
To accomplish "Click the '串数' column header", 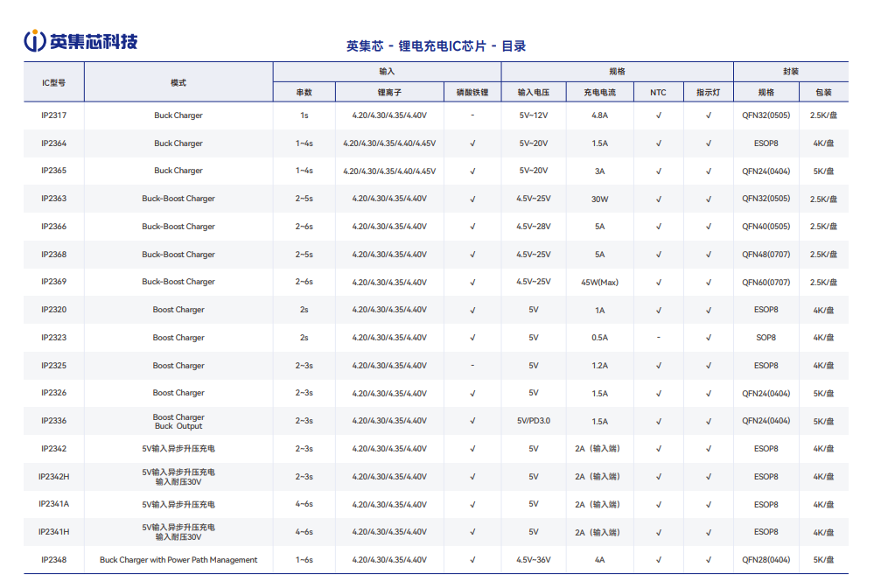I will [x=304, y=93].
